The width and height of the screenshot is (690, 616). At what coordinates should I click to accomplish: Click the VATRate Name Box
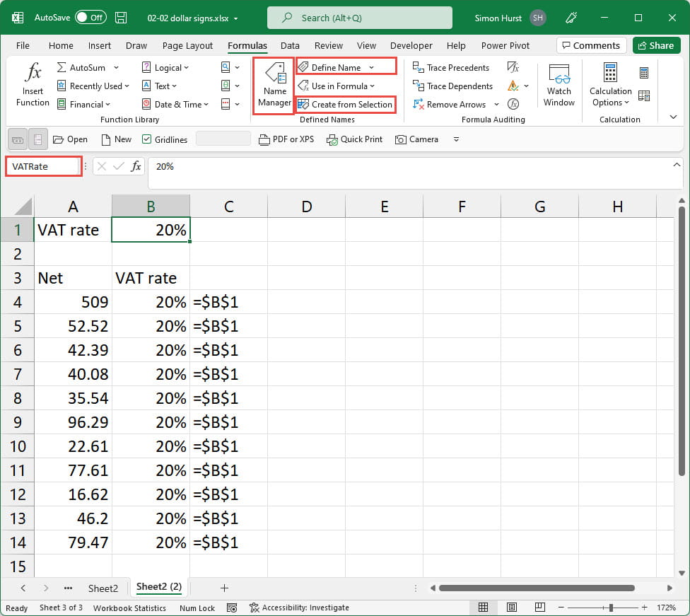(x=42, y=167)
